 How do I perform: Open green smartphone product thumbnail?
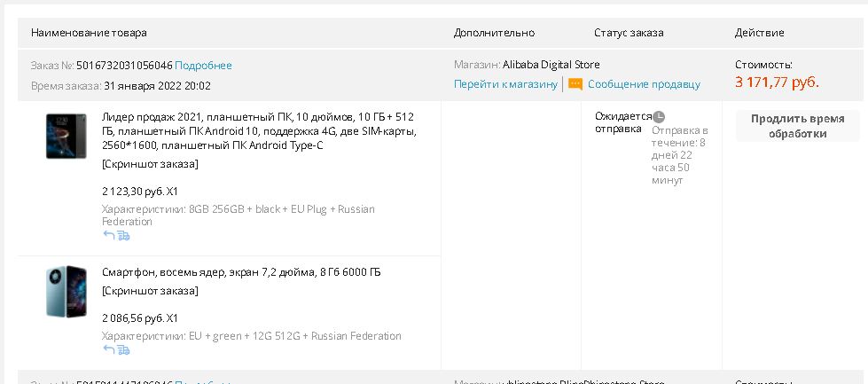coord(66,291)
